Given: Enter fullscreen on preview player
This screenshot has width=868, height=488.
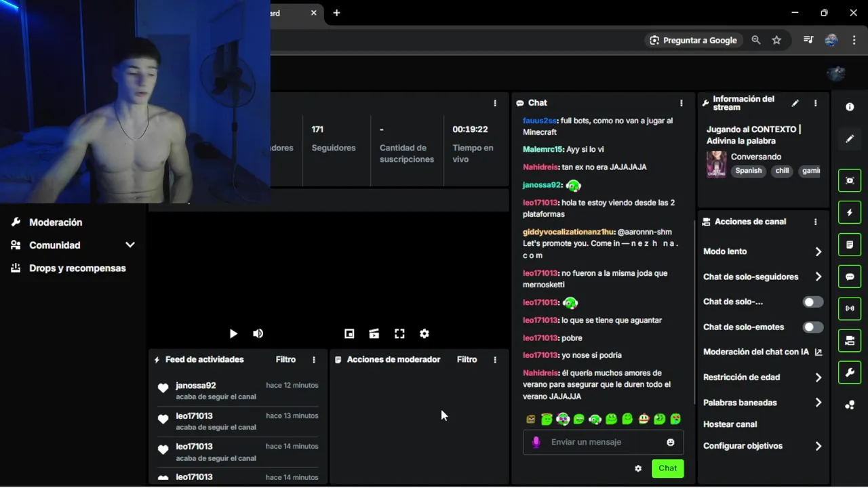Looking at the screenshot, I should tap(399, 333).
